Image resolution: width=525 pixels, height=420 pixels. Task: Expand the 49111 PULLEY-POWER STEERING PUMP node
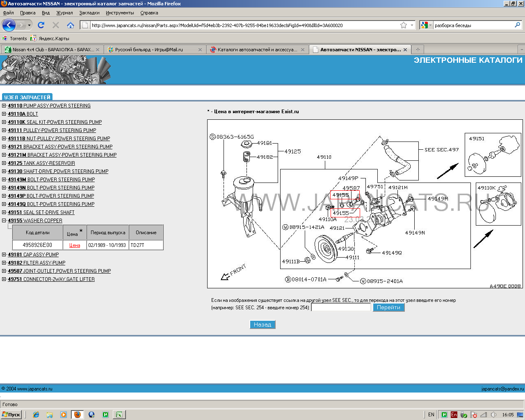tap(4, 130)
